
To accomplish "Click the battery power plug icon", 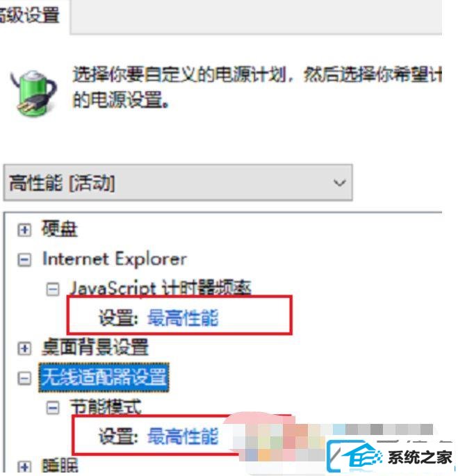I will tap(34, 93).
